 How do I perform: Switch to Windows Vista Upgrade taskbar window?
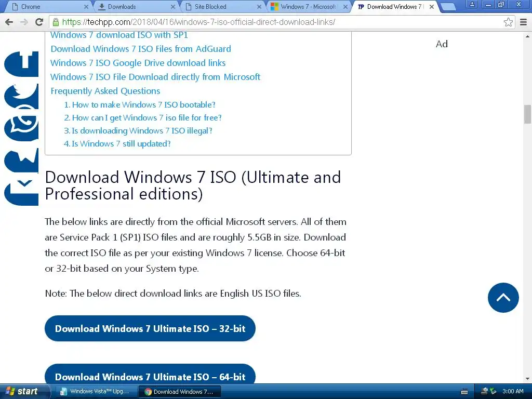pyautogui.click(x=95, y=392)
